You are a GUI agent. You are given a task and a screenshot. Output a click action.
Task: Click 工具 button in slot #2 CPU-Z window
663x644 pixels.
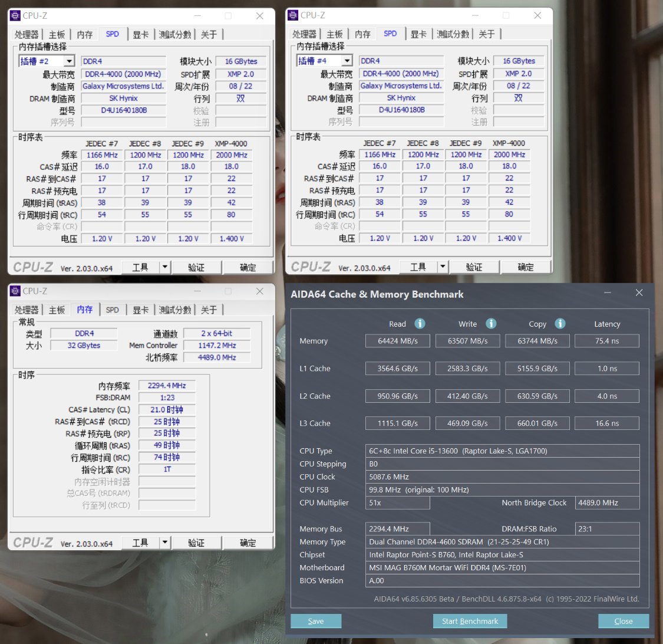[140, 267]
